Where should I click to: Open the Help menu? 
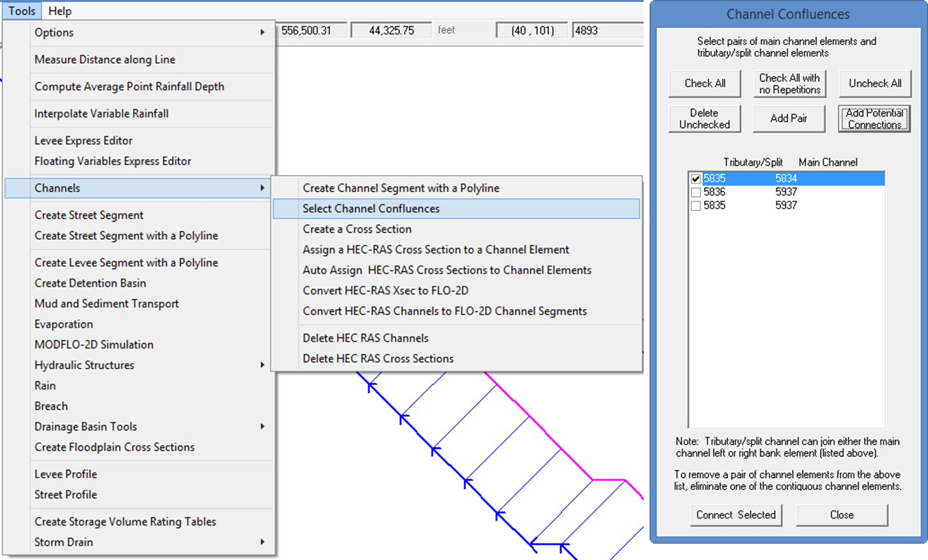(59, 11)
